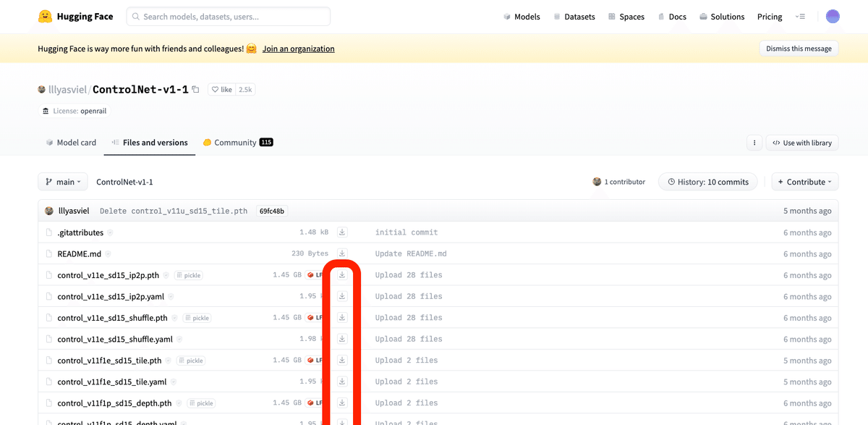Download control_v11e_sd15_shuffle.pth
The width and height of the screenshot is (868, 425).
342,318
